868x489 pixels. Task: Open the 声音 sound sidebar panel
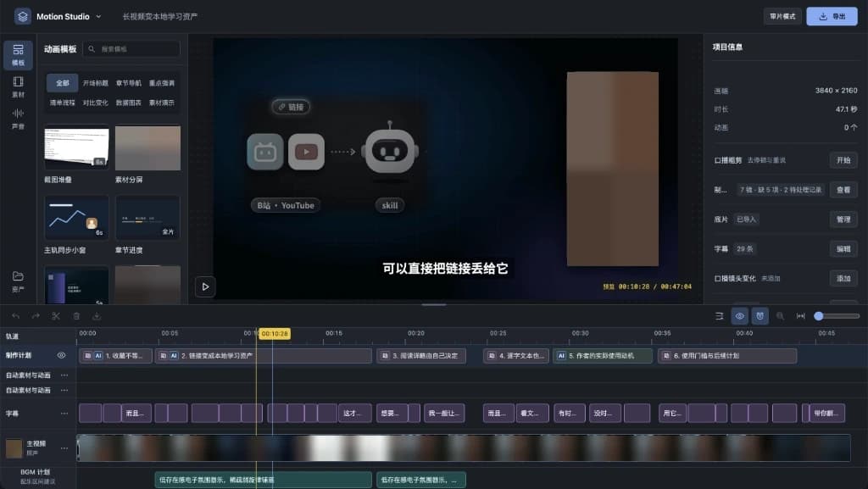coord(18,119)
